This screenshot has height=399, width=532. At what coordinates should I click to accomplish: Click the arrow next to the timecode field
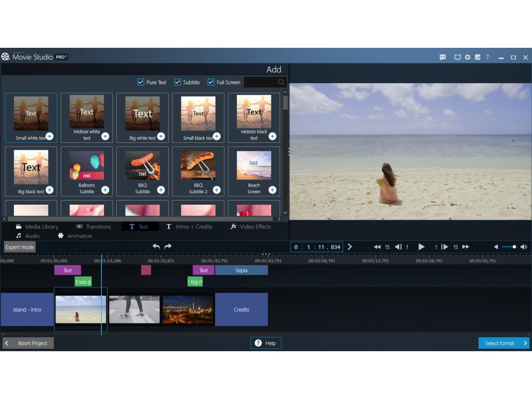pos(350,247)
